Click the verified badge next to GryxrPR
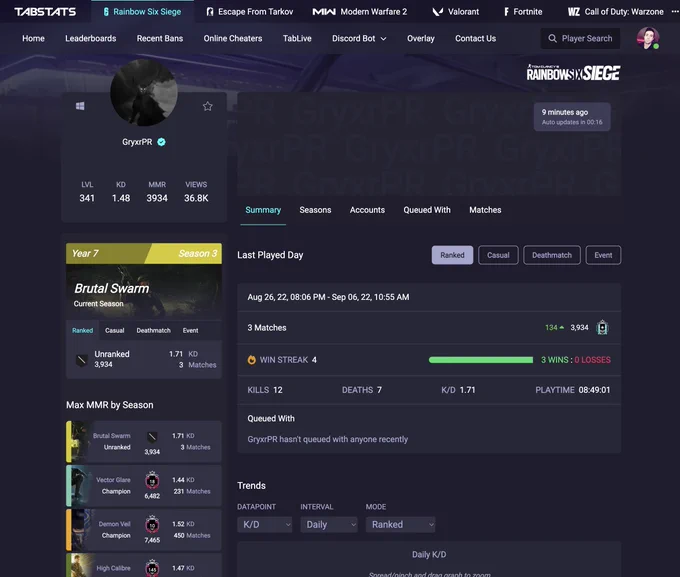680x577 pixels. tap(161, 142)
